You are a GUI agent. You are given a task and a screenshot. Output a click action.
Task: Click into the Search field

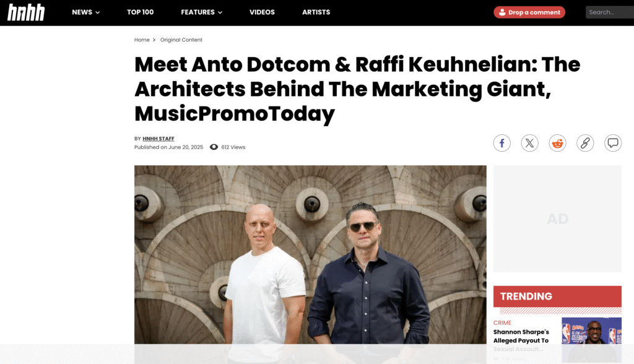[610, 12]
